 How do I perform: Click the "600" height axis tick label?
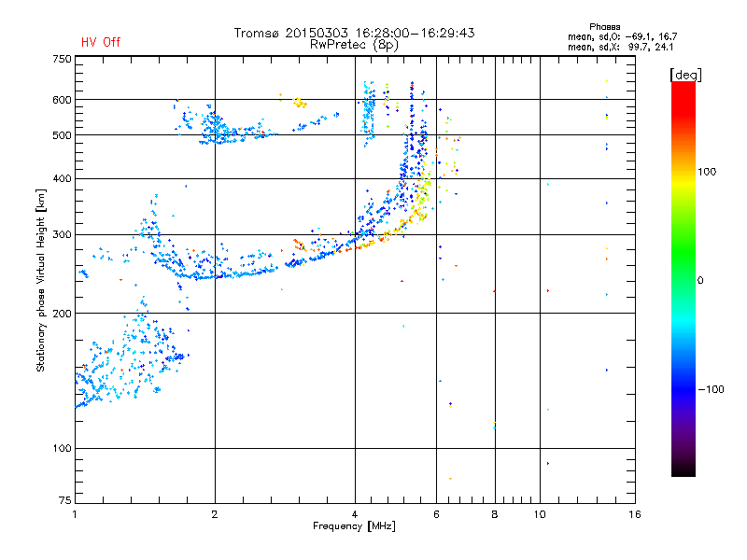tap(62, 100)
